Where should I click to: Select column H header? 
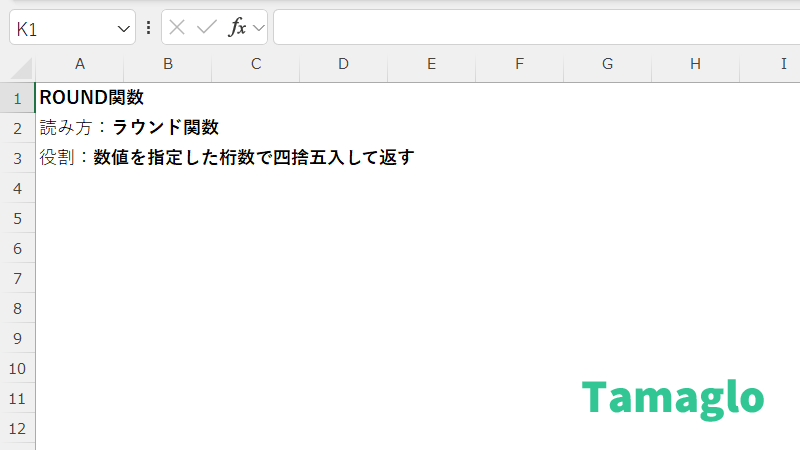click(x=695, y=64)
